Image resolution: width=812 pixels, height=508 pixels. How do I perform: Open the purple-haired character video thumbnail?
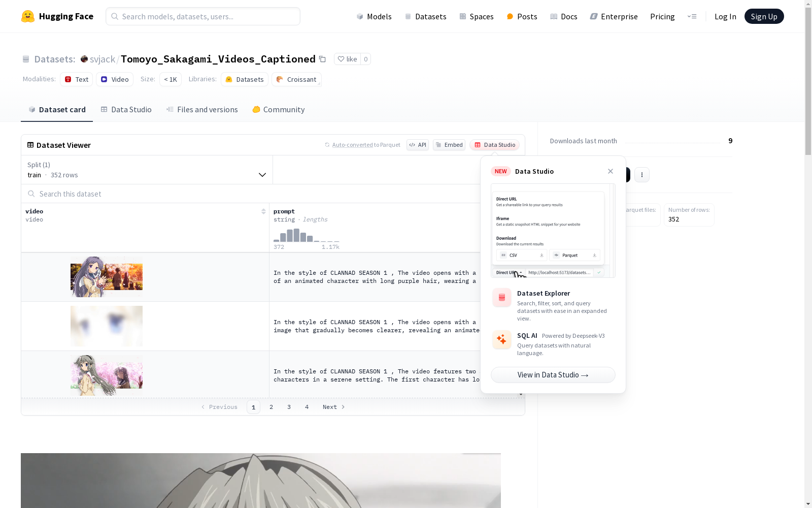click(107, 277)
